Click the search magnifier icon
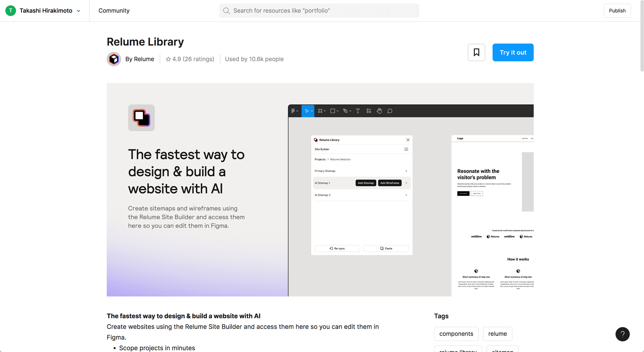 [226, 11]
